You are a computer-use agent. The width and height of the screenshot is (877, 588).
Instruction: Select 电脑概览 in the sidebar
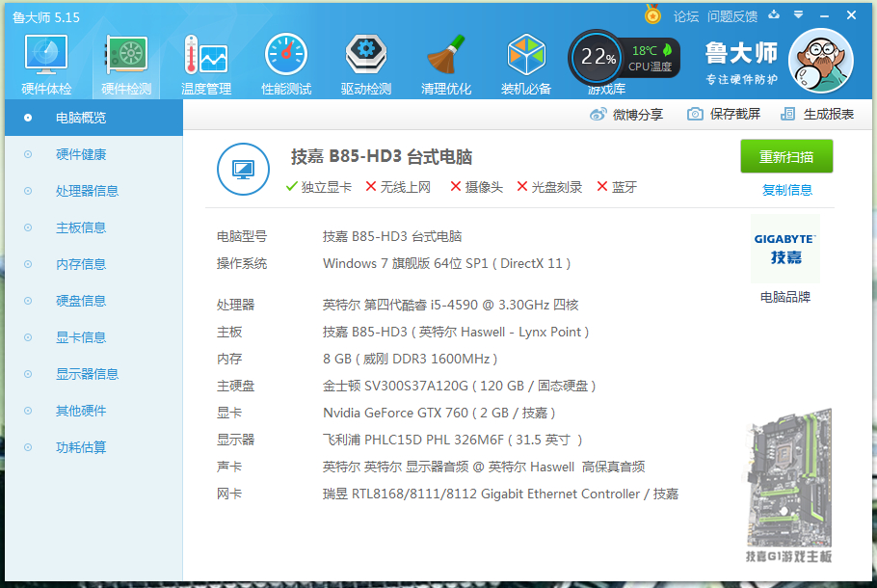94,118
